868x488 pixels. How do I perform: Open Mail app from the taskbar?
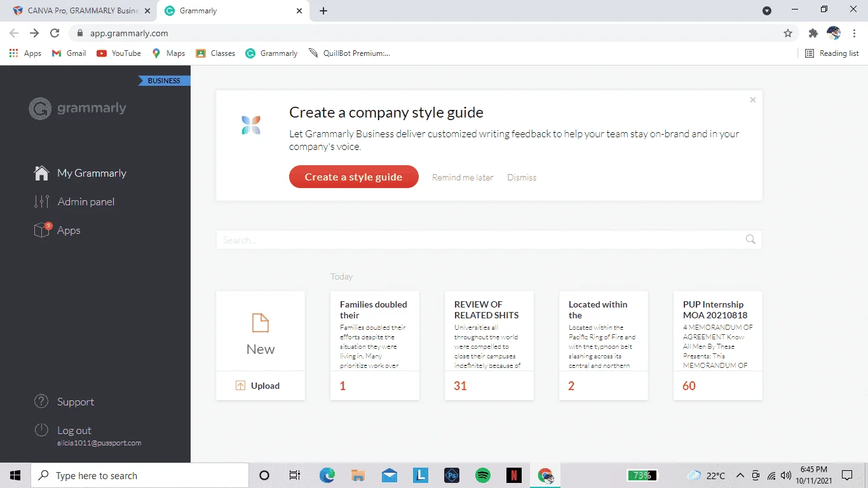click(x=390, y=475)
